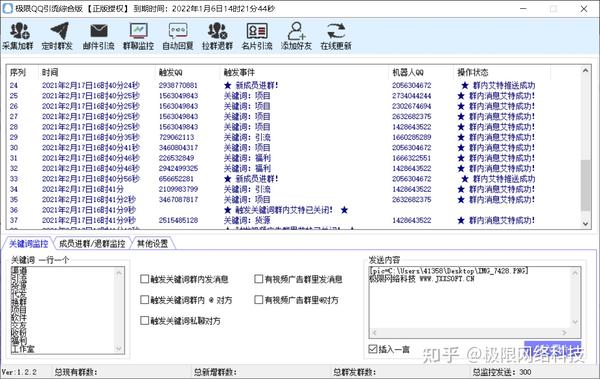
Task: Click keyword list scroll up arrow
Action: [119, 272]
